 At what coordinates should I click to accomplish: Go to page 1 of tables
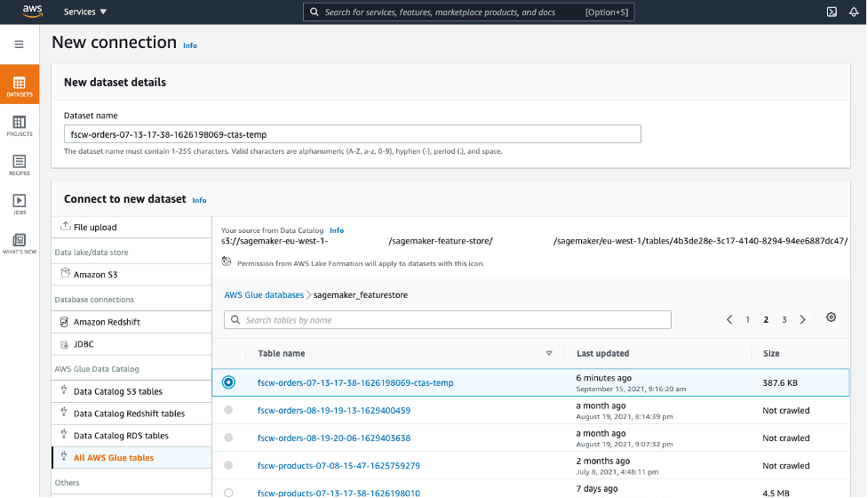click(747, 319)
